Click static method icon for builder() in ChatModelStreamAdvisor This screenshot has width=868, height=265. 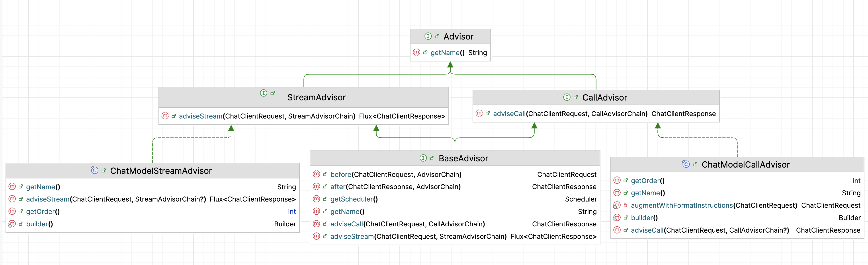point(12,224)
